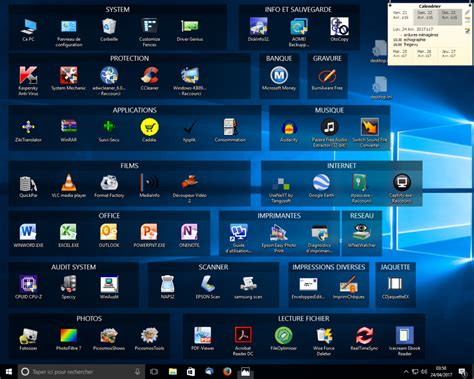Image resolution: width=474 pixels, height=379 pixels.
Task: Open the Reseau fence network watcher icon
Action: point(362,232)
